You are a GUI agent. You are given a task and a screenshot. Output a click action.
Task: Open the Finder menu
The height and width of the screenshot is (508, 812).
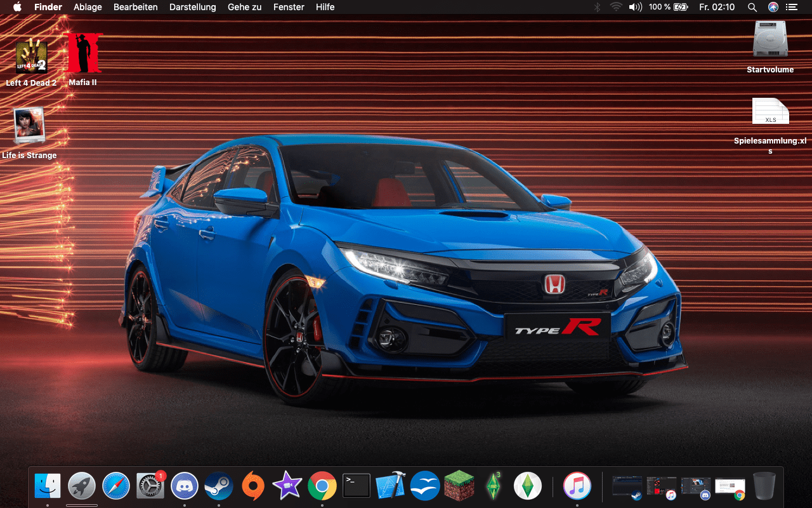(48, 7)
